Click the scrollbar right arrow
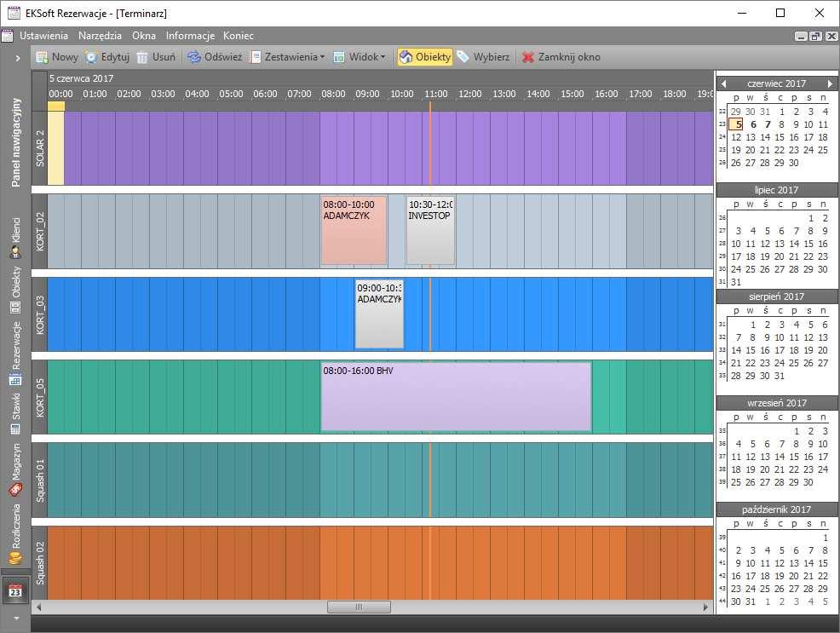This screenshot has height=633, width=840. [x=705, y=607]
